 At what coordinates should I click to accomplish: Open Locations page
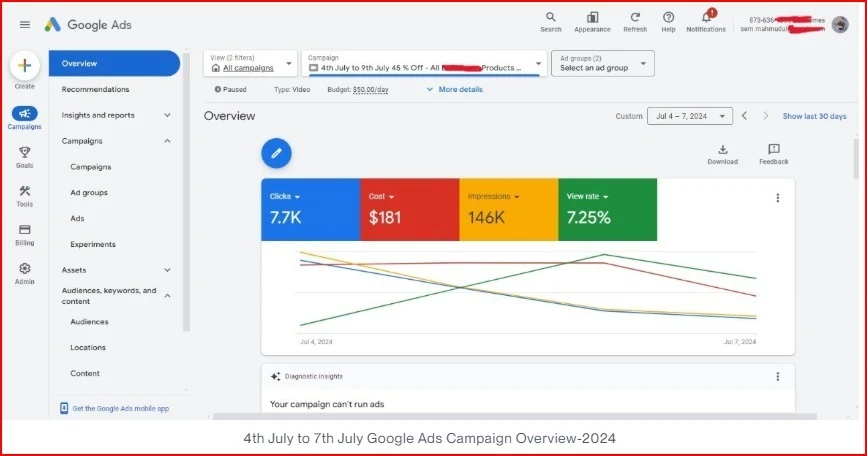point(88,347)
